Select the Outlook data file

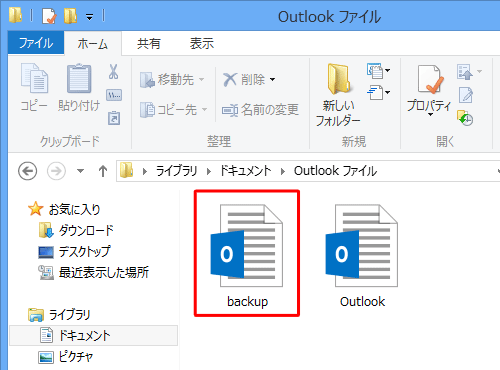pyautogui.click(x=362, y=255)
